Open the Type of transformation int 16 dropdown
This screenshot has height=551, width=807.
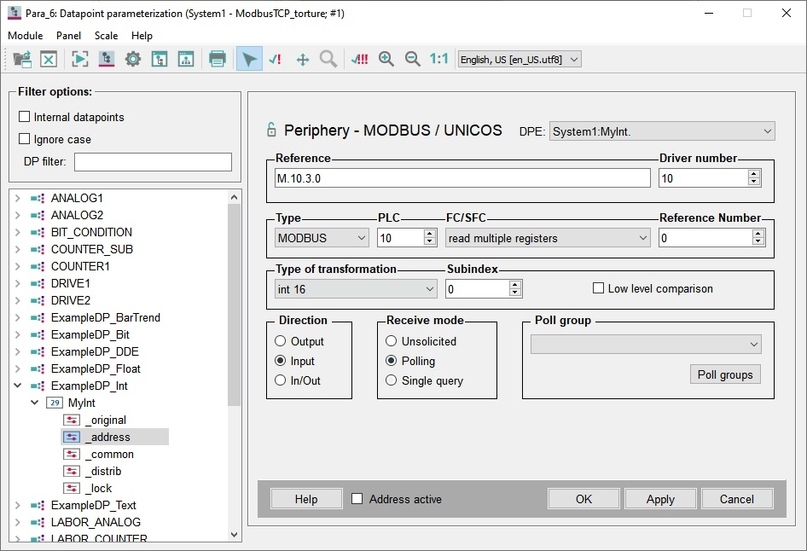point(356,289)
